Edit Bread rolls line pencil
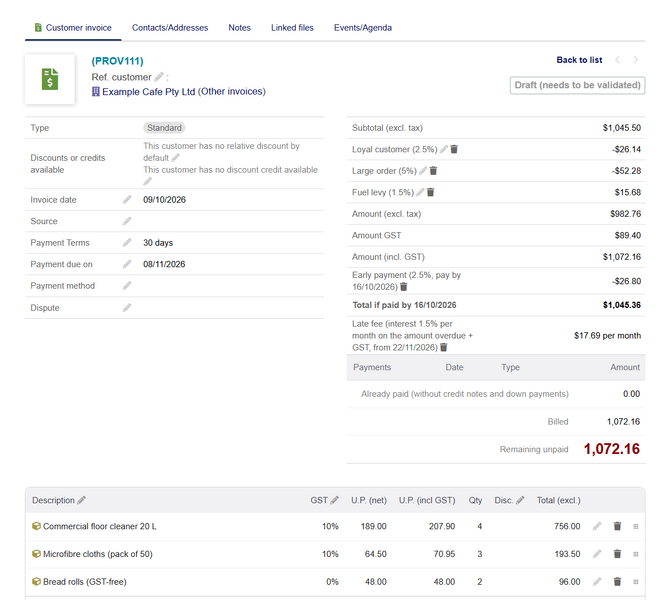 [597, 582]
